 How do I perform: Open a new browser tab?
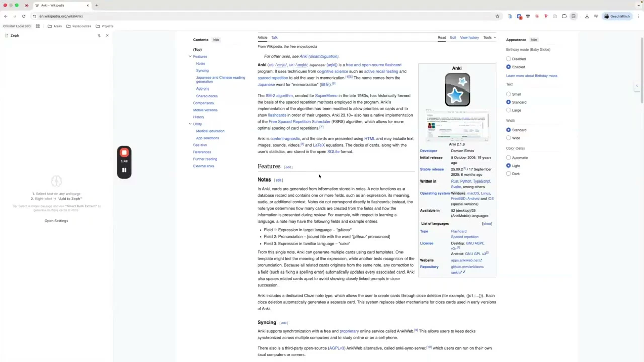click(x=97, y=5)
